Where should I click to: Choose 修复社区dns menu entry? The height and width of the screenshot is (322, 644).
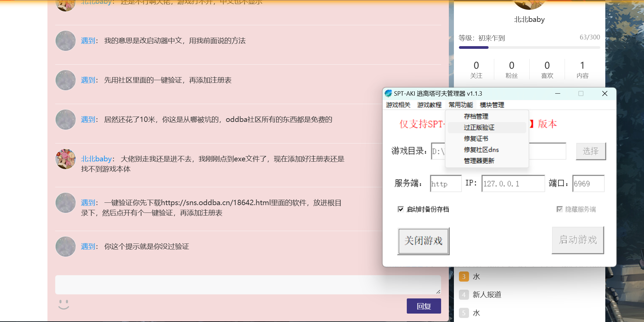pyautogui.click(x=481, y=150)
